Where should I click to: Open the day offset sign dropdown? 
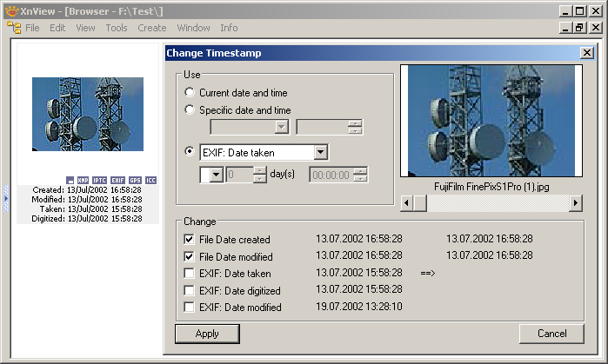coord(216,175)
